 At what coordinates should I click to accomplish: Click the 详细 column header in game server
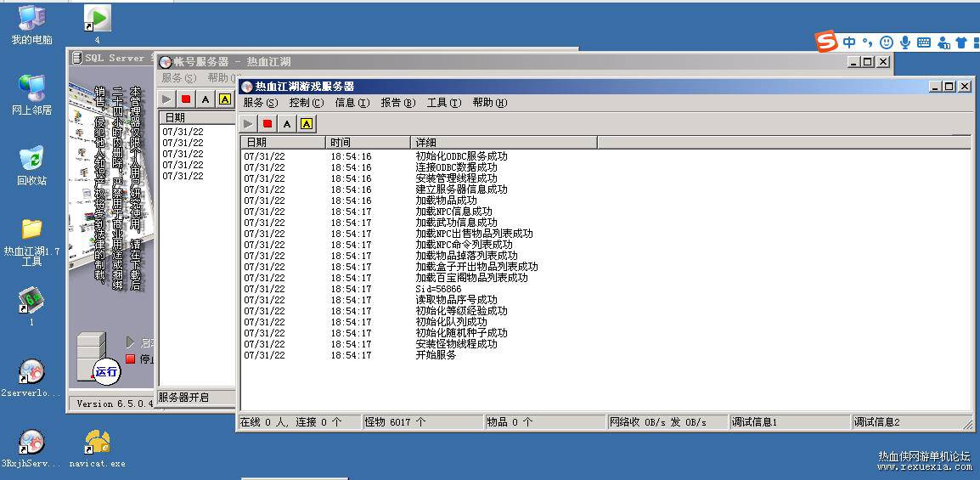click(504, 143)
